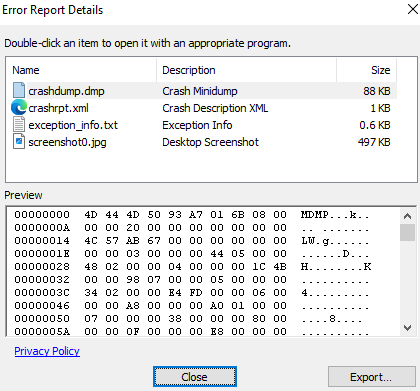This screenshot has width=420, height=391.
Task: Select the crashdump.dmp file icon
Action: click(19, 91)
